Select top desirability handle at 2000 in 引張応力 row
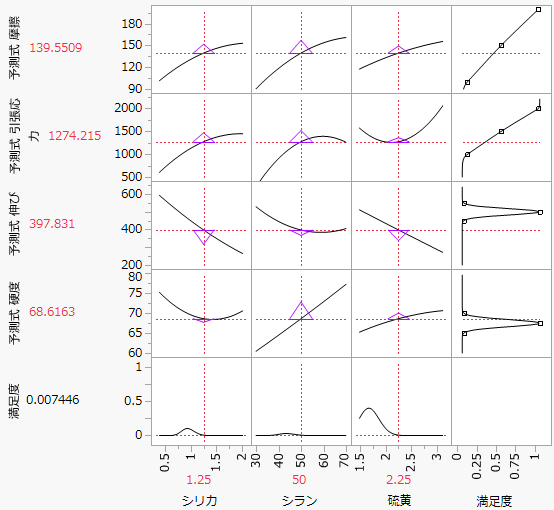This screenshot has width=554, height=510. pos(538,109)
